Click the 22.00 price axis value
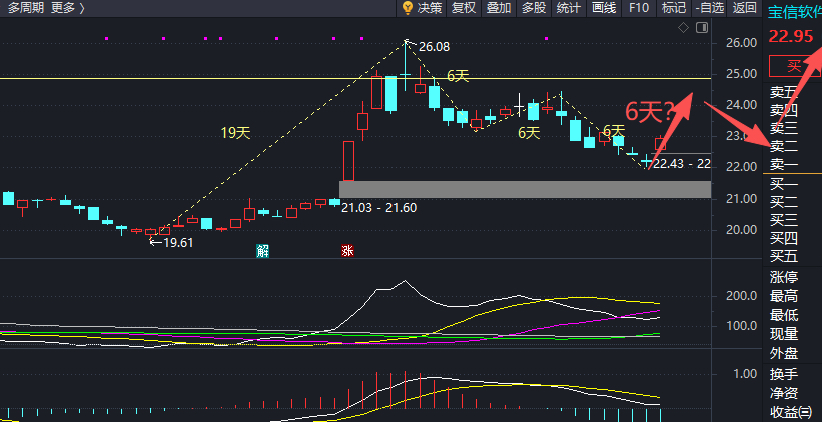Image resolution: width=822 pixels, height=422 pixels. pos(743,167)
